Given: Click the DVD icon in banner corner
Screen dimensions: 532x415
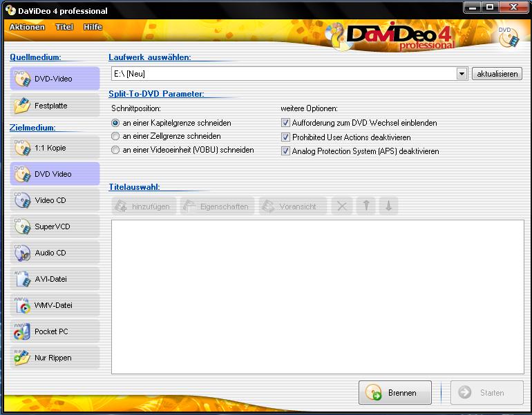Looking at the screenshot, I should tap(509, 37).
